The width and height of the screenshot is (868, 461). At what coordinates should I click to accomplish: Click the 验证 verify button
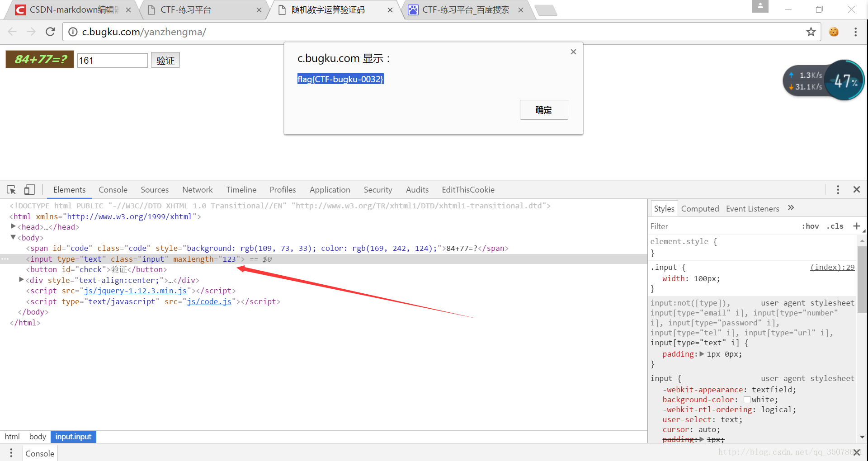(x=165, y=60)
